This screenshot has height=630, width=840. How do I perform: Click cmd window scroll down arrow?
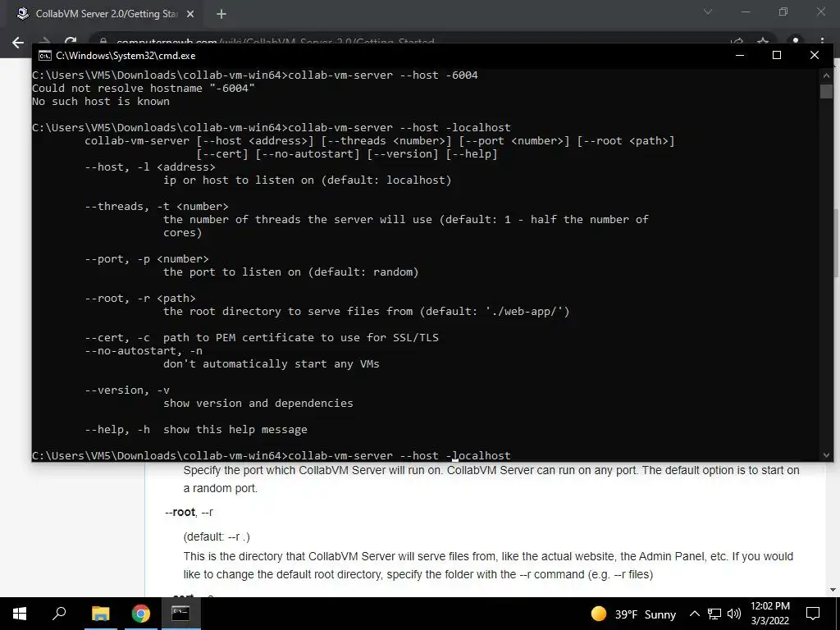826,455
